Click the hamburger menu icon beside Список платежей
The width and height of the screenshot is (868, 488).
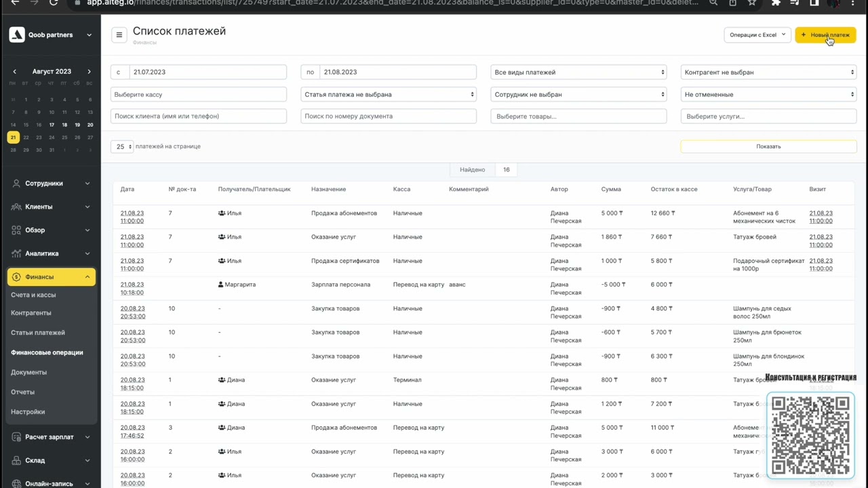click(119, 35)
